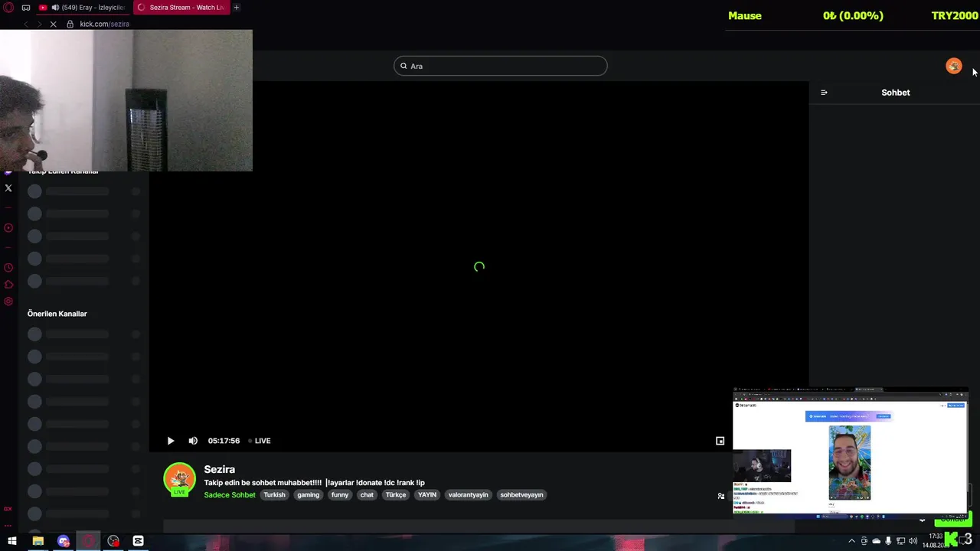The height and width of the screenshot is (551, 980).
Task: Stop loading the page
Action: click(x=53, y=24)
